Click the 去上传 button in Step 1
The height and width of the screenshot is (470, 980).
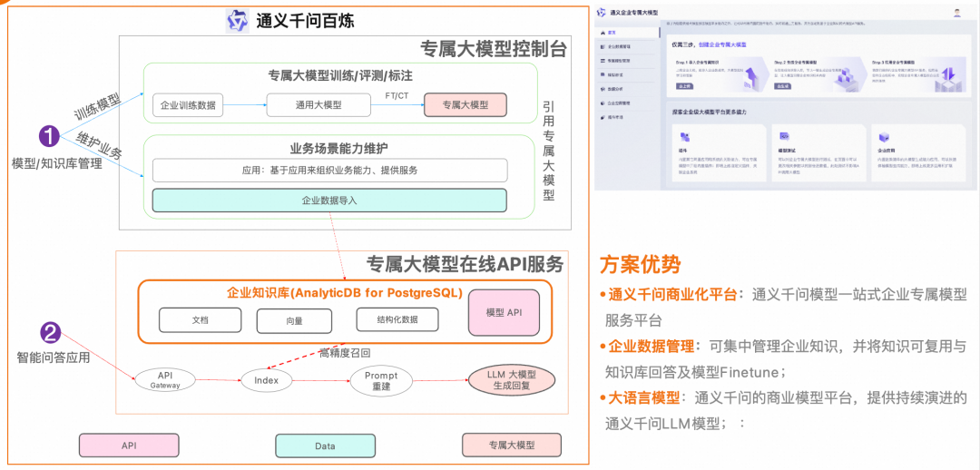point(683,86)
